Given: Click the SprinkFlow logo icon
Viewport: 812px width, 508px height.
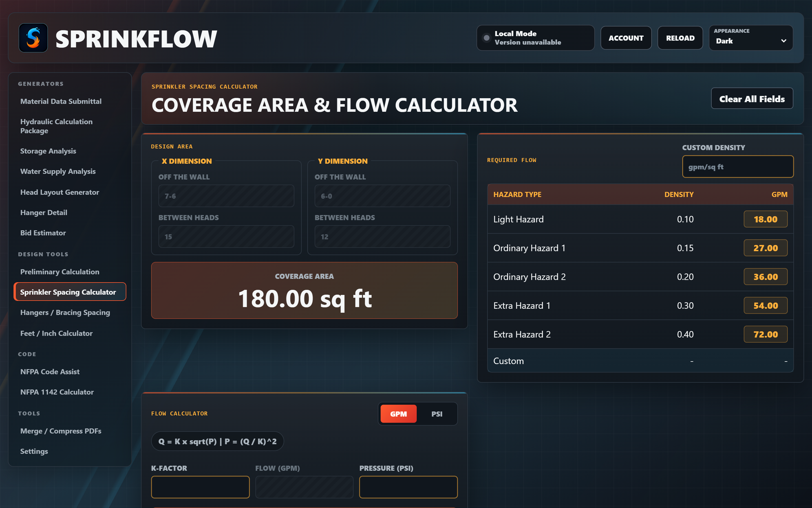Looking at the screenshot, I should 33,38.
